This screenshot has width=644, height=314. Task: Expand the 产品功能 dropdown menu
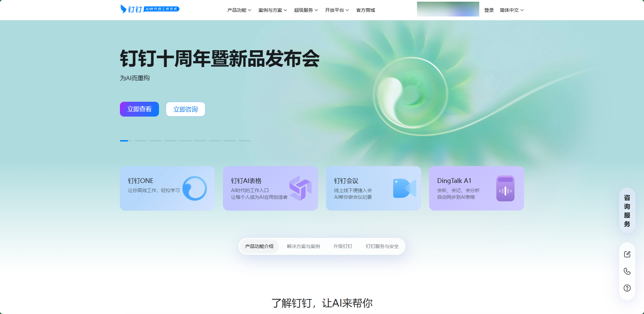(239, 10)
